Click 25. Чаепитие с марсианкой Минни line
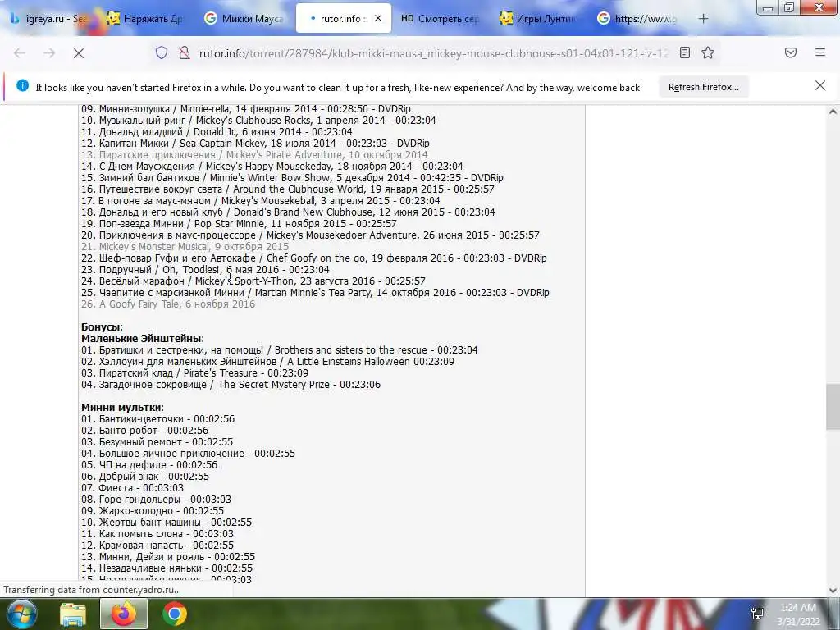Screen dimensions: 840x630 pyautogui.click(x=315, y=293)
